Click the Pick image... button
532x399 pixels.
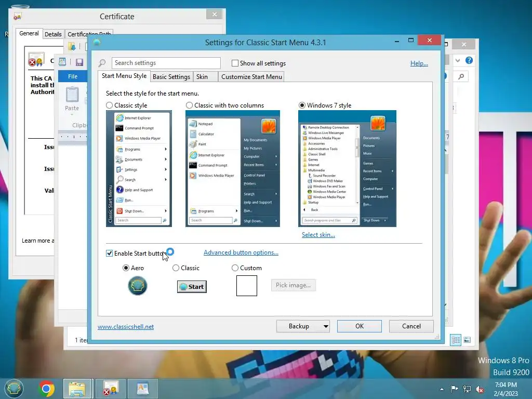(293, 285)
